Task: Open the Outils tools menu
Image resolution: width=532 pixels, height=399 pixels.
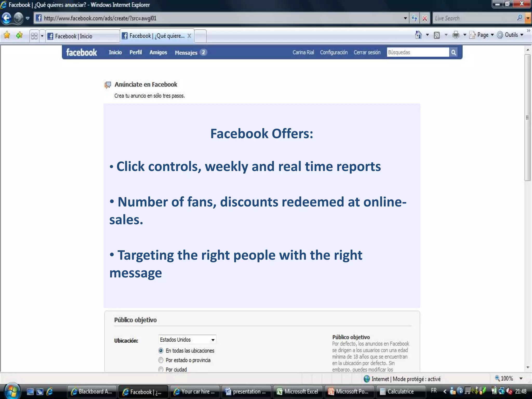Action: point(510,35)
